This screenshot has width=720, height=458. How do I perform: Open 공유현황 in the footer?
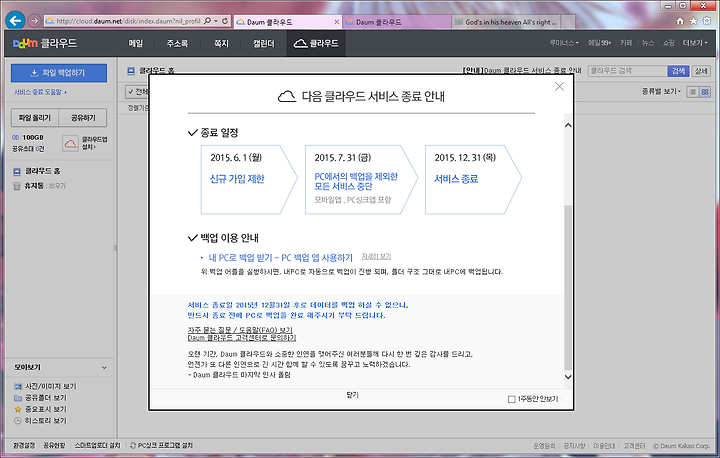(x=54, y=446)
